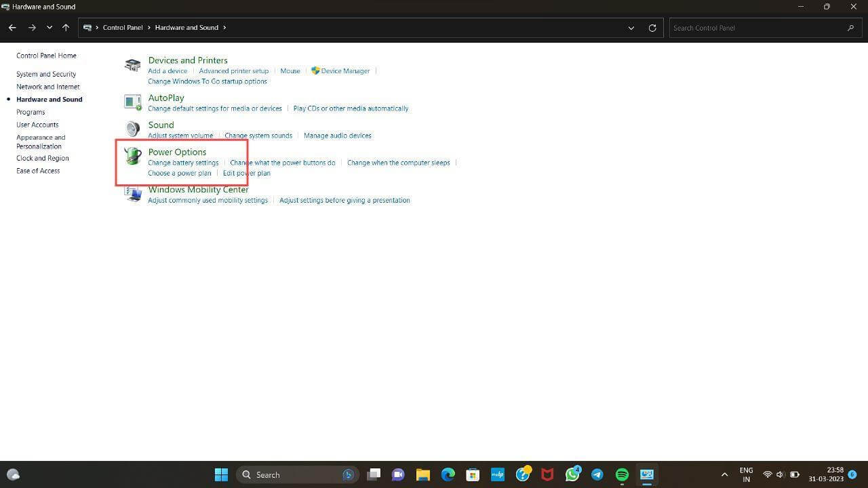Open Control Panel Home in sidebar
868x488 pixels.
pyautogui.click(x=46, y=56)
